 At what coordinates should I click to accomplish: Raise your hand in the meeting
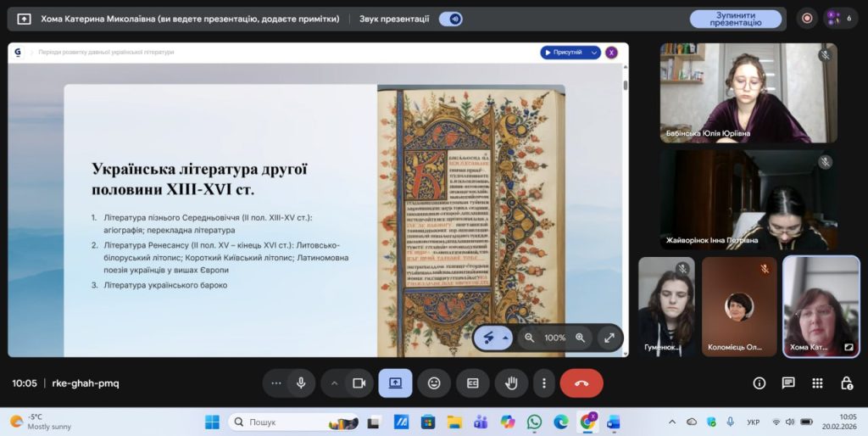coord(511,383)
